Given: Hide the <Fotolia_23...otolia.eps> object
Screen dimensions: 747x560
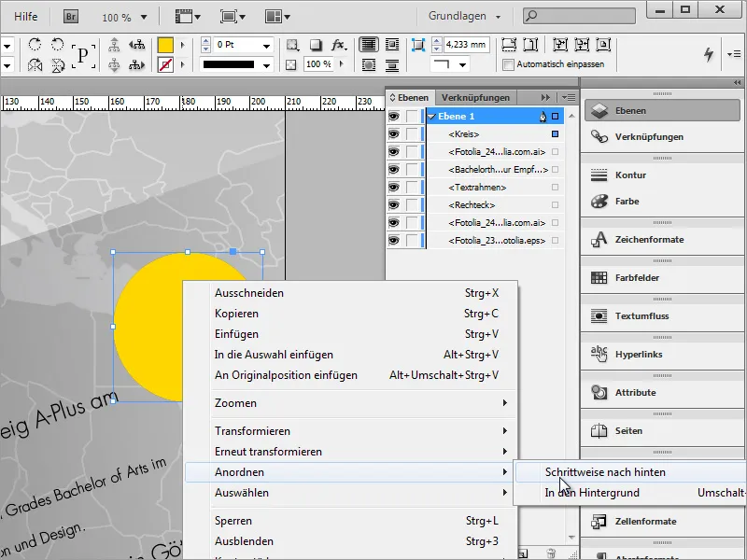Looking at the screenshot, I should point(393,241).
